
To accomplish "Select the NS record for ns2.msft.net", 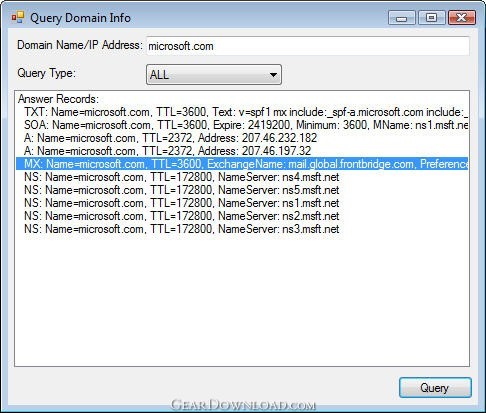I will pos(242,216).
